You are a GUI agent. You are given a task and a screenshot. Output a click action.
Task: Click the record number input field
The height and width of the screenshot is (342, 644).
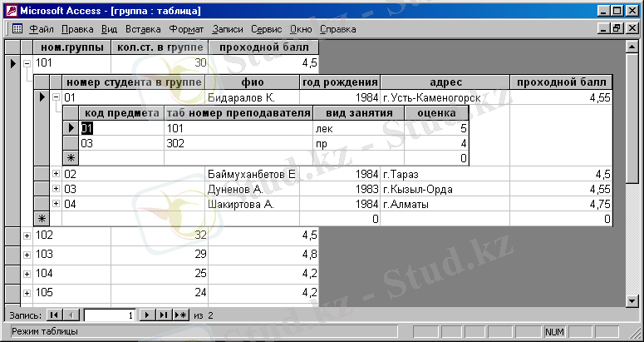108,315
